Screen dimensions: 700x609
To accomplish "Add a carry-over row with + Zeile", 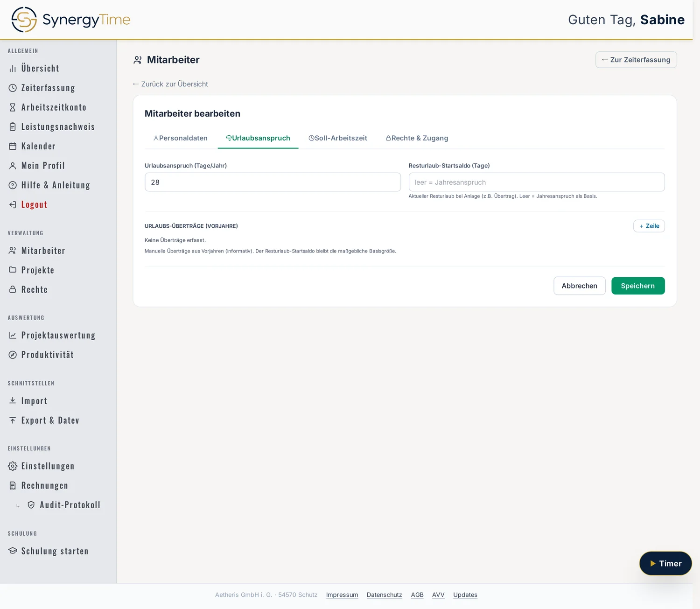I will coord(649,226).
